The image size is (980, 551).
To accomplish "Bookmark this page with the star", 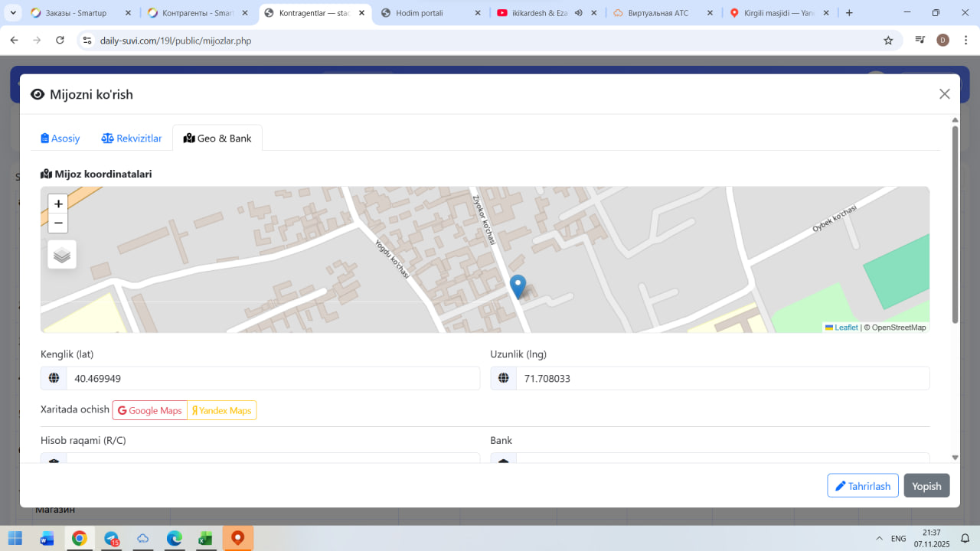I will coord(888,41).
